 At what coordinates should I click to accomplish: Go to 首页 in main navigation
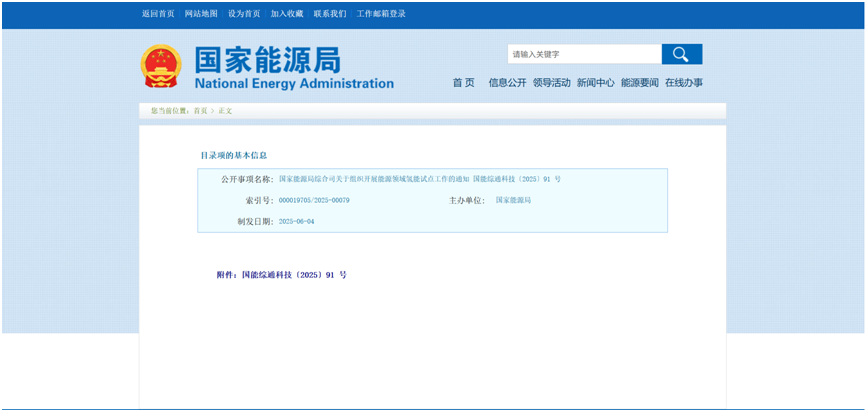click(x=464, y=83)
